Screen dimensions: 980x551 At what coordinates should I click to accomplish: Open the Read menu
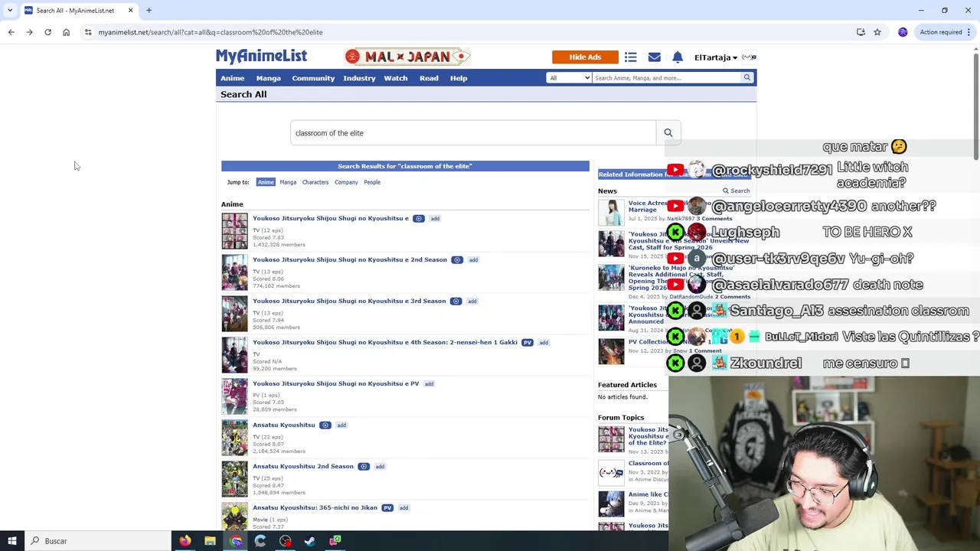tap(429, 78)
